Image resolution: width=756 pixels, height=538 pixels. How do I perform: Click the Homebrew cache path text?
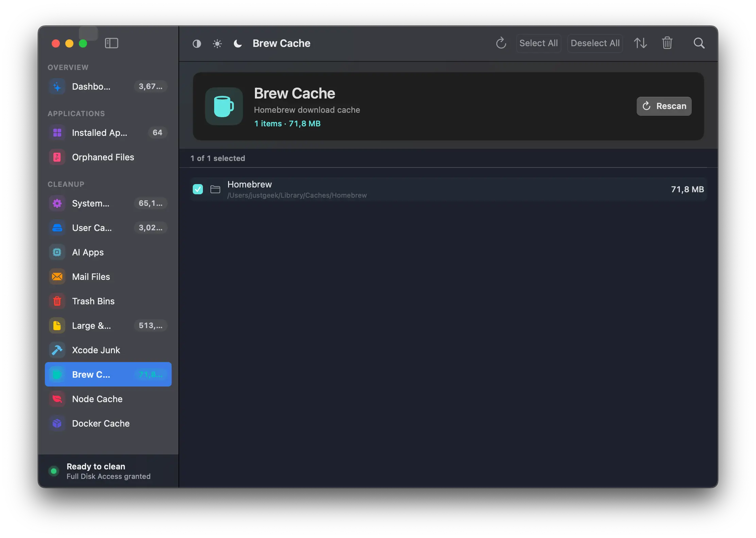pos(297,195)
